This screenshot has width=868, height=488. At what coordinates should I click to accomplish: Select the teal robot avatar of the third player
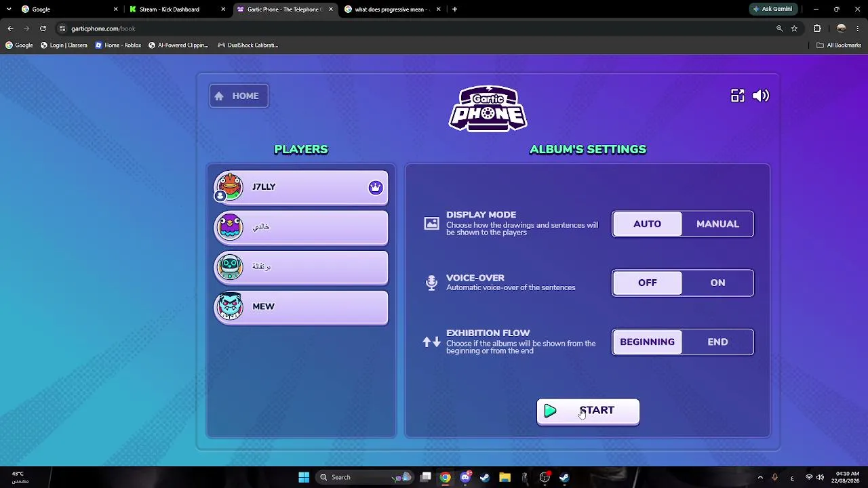[x=229, y=266]
